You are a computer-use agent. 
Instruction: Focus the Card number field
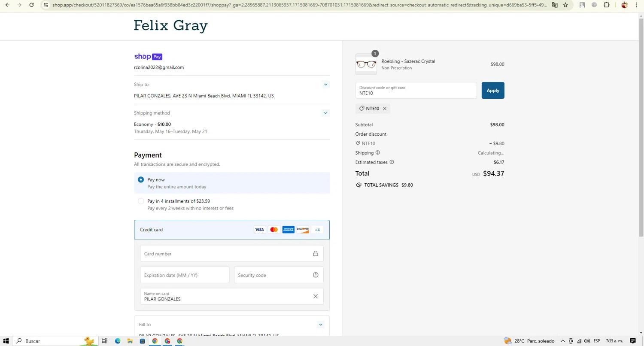coord(232,254)
